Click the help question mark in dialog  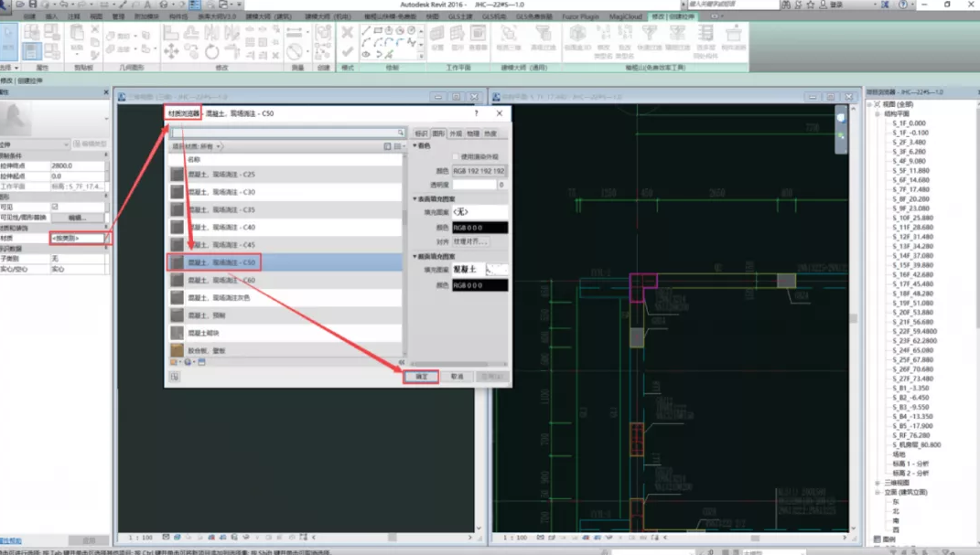click(x=476, y=113)
